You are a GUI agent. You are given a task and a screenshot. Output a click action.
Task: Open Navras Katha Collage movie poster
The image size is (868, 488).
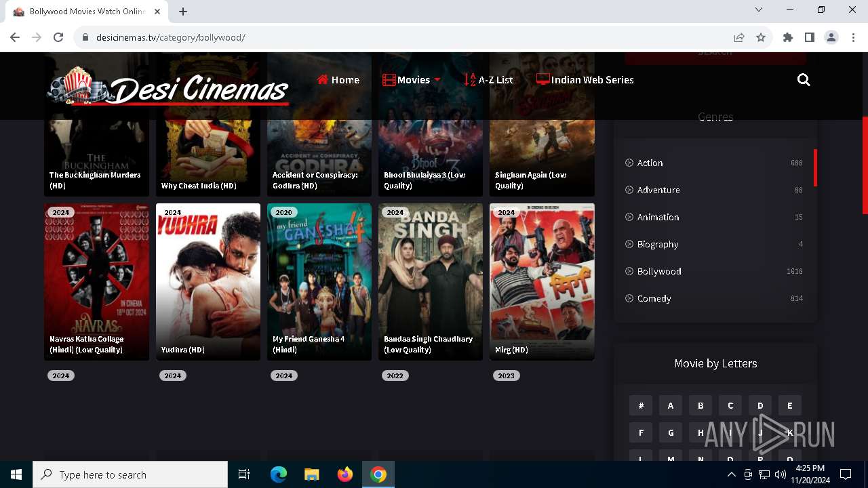96,281
